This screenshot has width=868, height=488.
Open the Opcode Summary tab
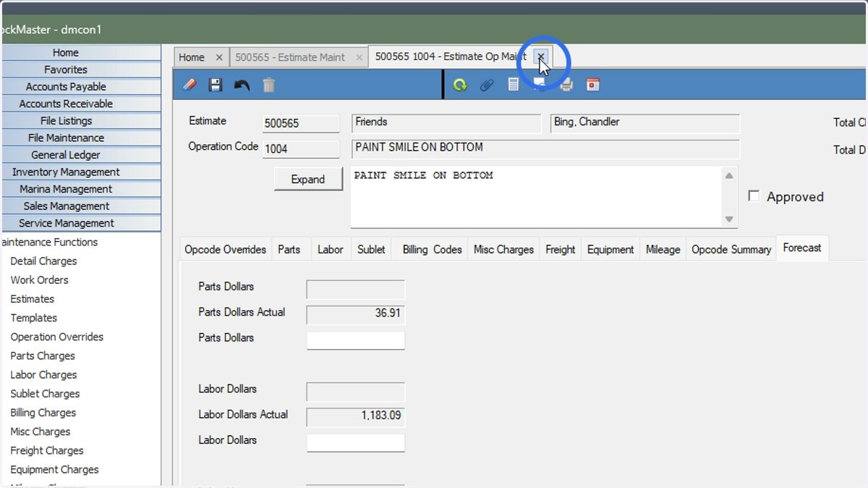click(731, 249)
